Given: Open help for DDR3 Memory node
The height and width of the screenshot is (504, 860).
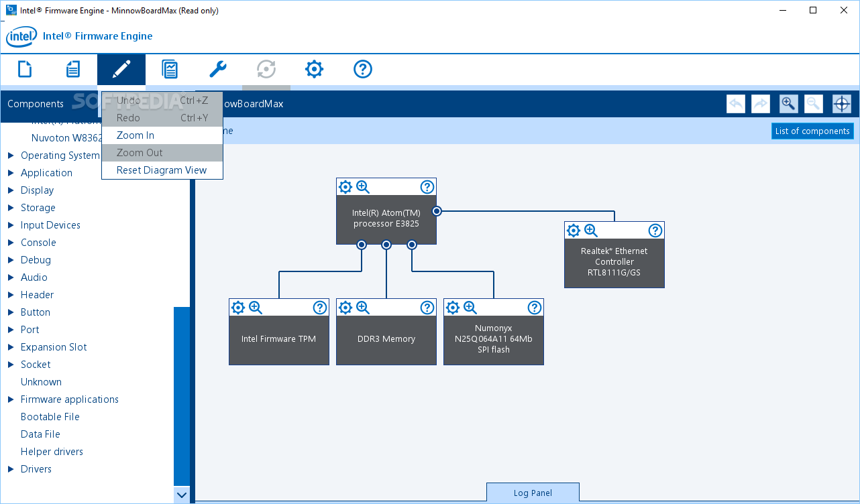Looking at the screenshot, I should 427,308.
